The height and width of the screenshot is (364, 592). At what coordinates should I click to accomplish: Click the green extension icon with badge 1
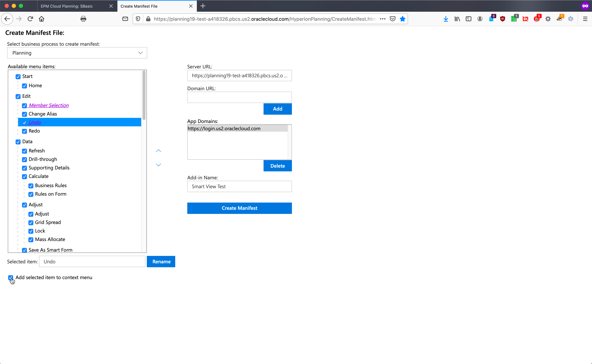(514, 18)
